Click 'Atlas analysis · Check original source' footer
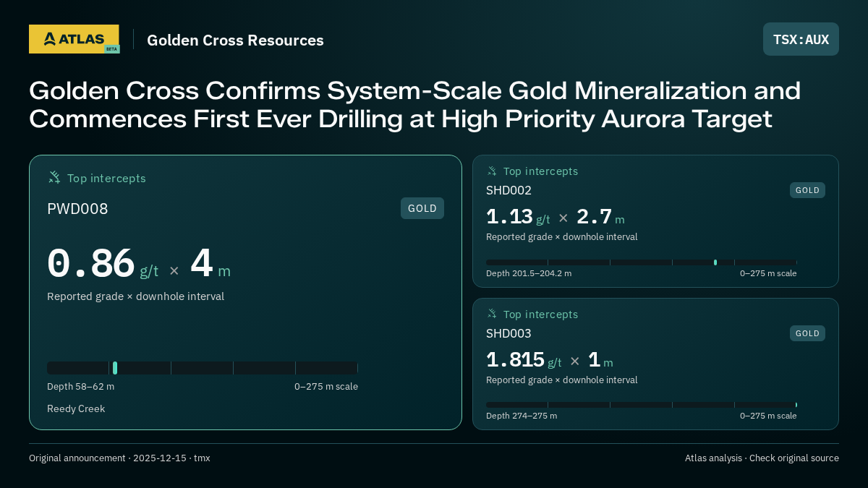The height and width of the screenshot is (488, 868). click(x=762, y=458)
